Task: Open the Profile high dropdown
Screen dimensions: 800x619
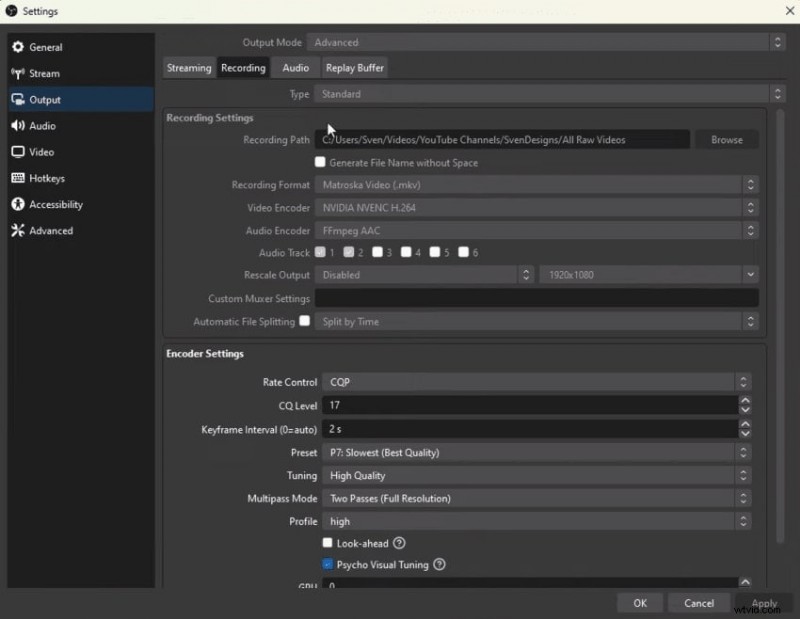Action: [x=536, y=522]
